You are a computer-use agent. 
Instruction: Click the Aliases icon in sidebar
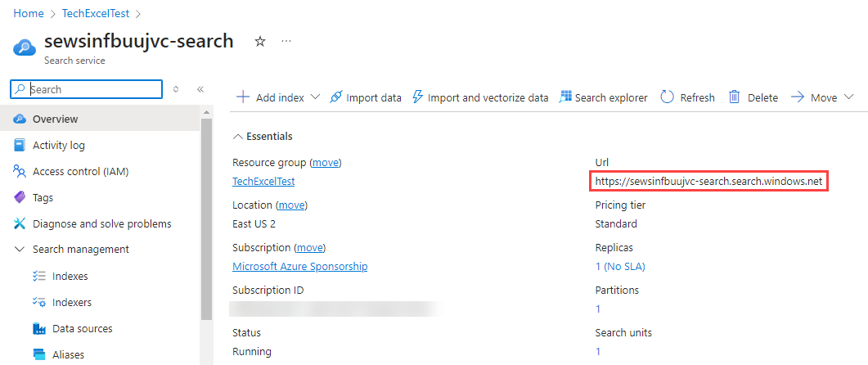pyautogui.click(x=38, y=354)
